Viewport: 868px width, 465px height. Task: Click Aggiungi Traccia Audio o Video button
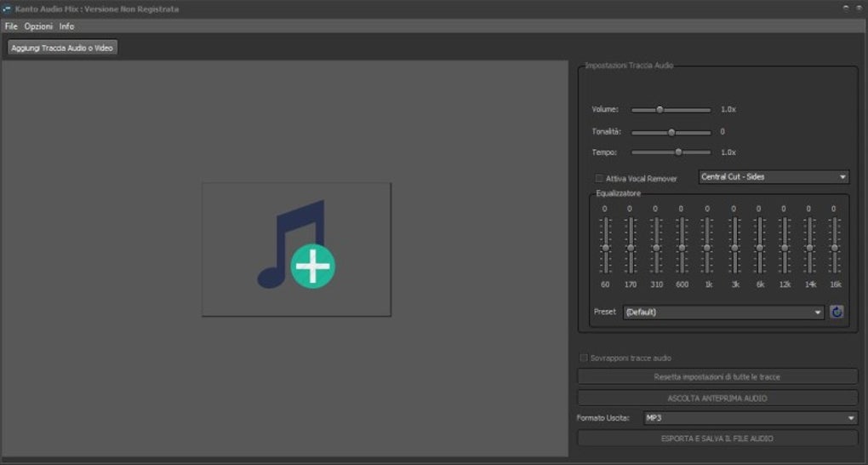pos(62,48)
